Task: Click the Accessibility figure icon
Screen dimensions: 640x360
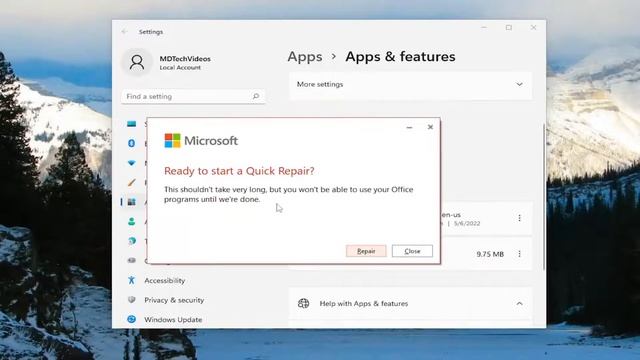Action: [131, 280]
